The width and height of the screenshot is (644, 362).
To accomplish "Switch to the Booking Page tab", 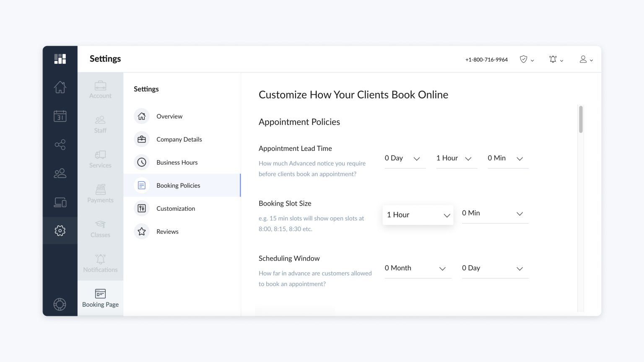I will coord(100,298).
